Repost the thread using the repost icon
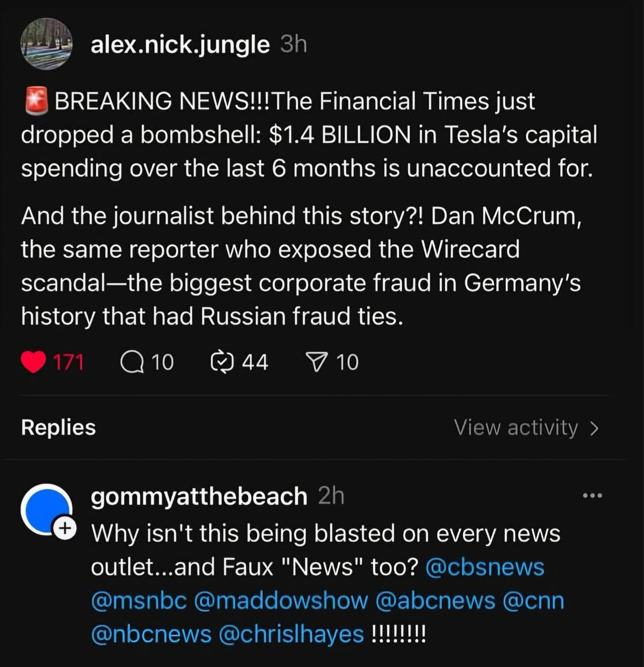644x667 pixels. tap(222, 362)
